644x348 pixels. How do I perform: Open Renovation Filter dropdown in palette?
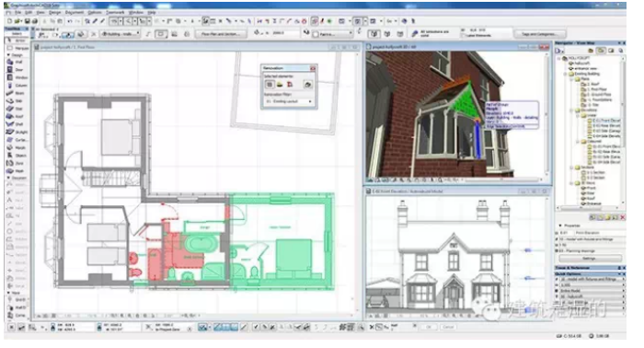click(x=288, y=101)
